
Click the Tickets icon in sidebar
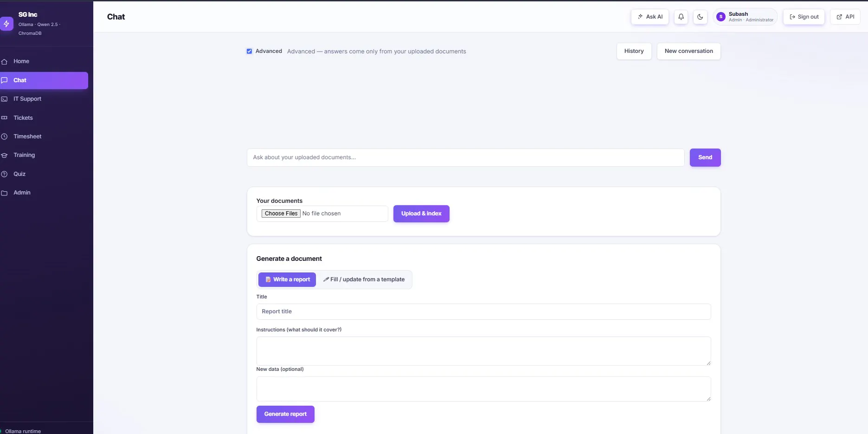coord(4,118)
